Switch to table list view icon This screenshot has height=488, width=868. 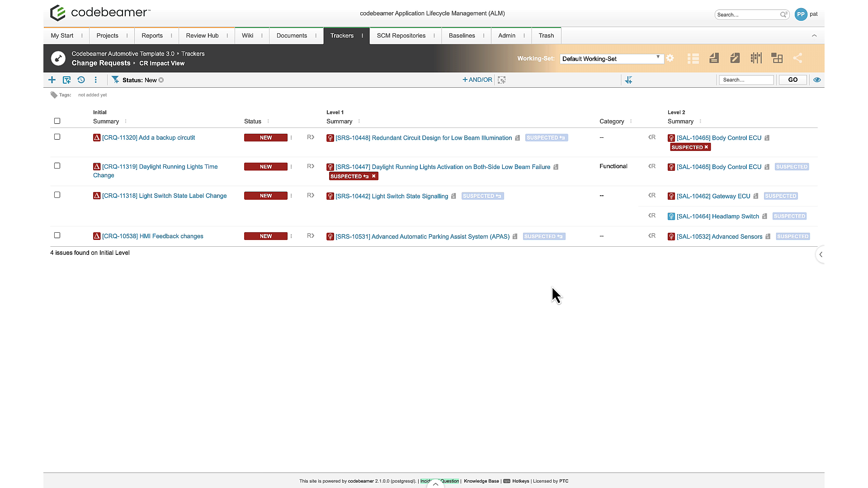point(693,58)
